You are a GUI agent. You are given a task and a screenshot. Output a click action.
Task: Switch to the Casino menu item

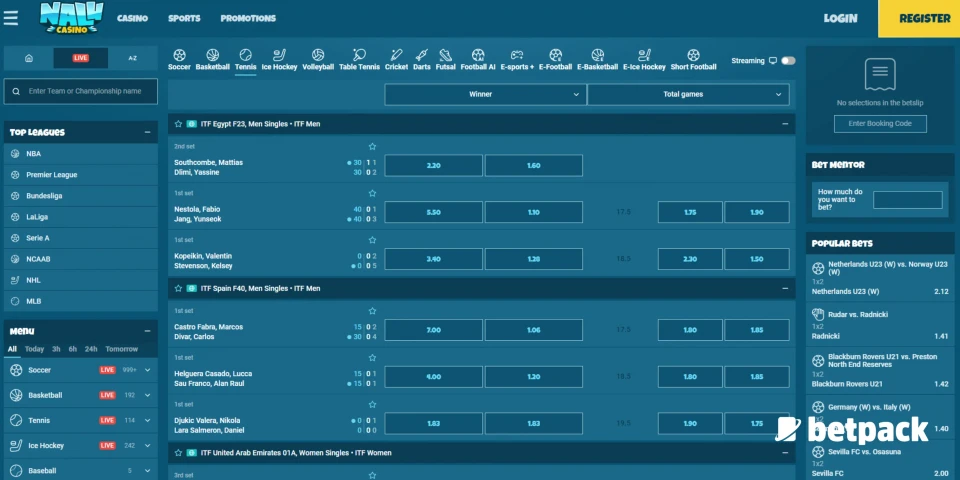click(132, 18)
